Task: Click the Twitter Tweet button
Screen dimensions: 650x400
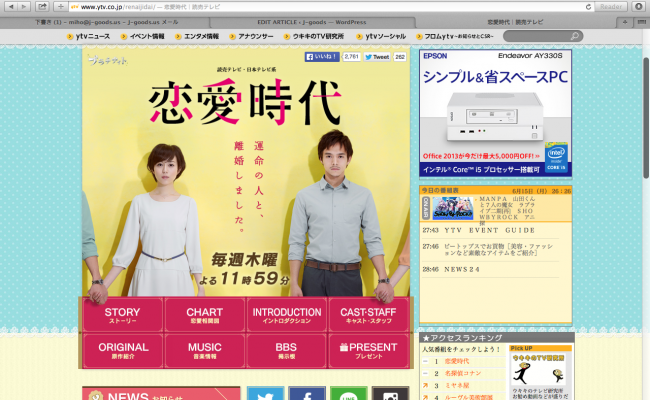Action: tap(377, 57)
